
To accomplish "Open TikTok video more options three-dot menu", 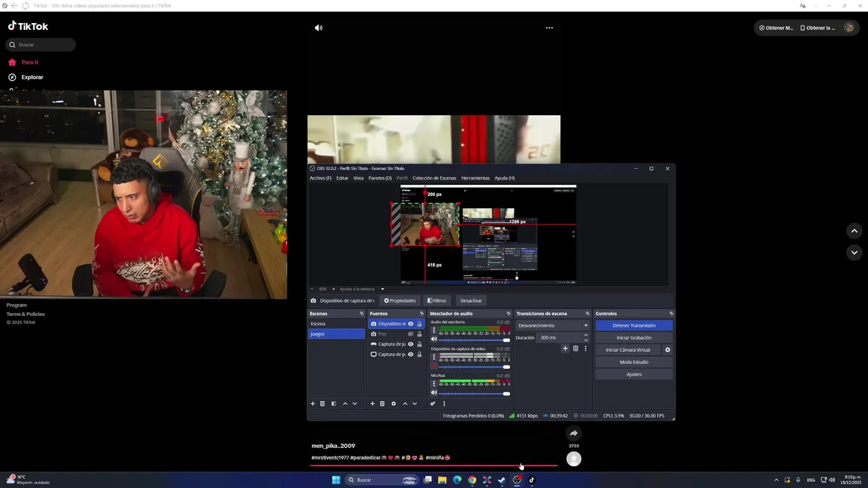I will [549, 28].
